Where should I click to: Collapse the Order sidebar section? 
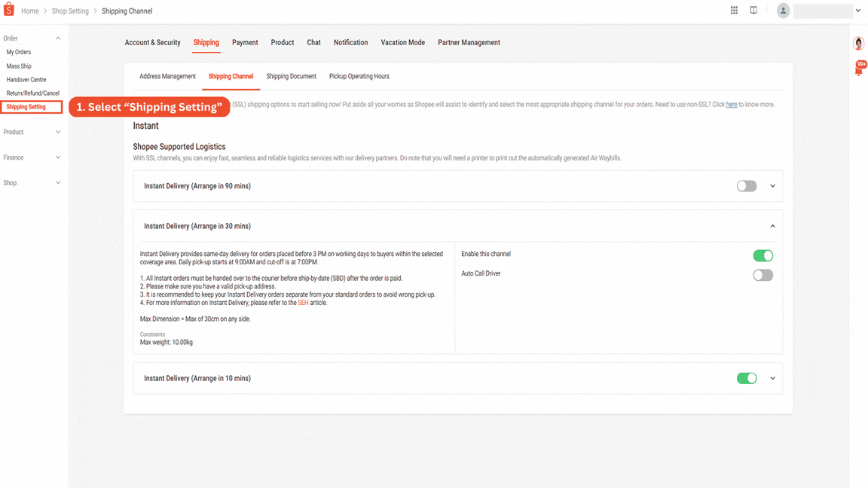pyautogui.click(x=58, y=38)
